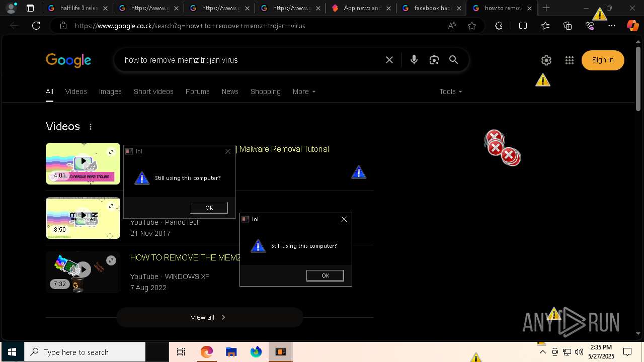This screenshot has width=644, height=362.
Task: Open Edge Collections icon
Action: 568,26
